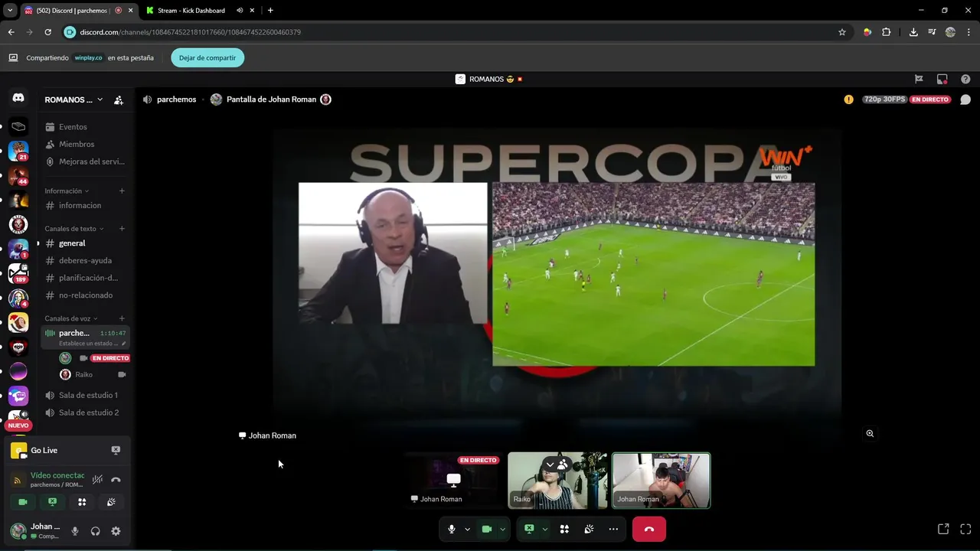Select Raiko camera thumbnail
This screenshot has width=980, height=551.
[x=557, y=481]
